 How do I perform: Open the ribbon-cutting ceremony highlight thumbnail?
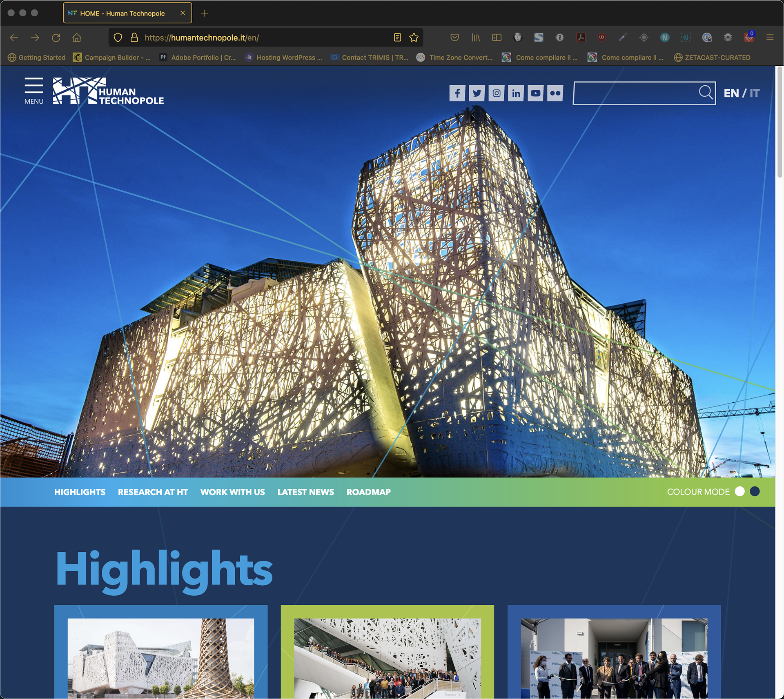(614, 658)
